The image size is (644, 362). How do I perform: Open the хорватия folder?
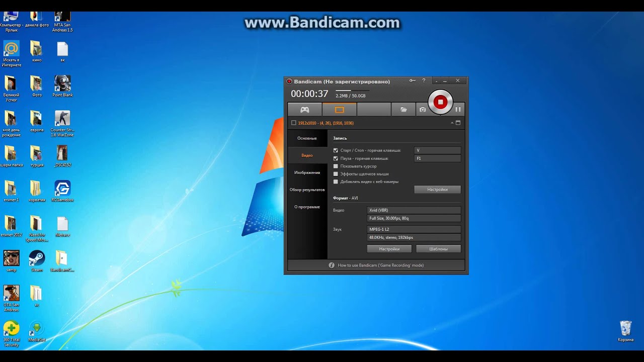coord(37,192)
